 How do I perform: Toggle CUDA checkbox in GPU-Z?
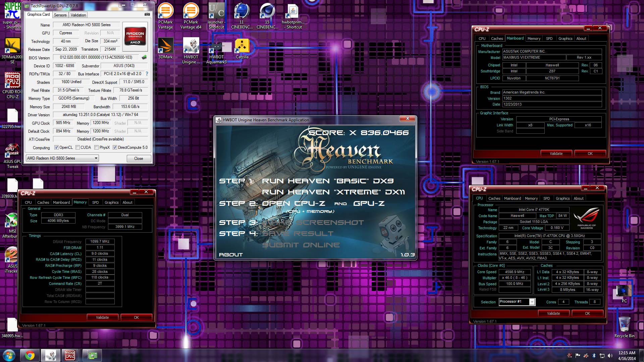point(78,147)
